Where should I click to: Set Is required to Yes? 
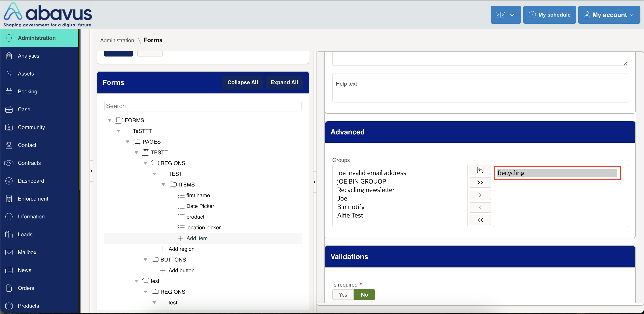pos(343,295)
